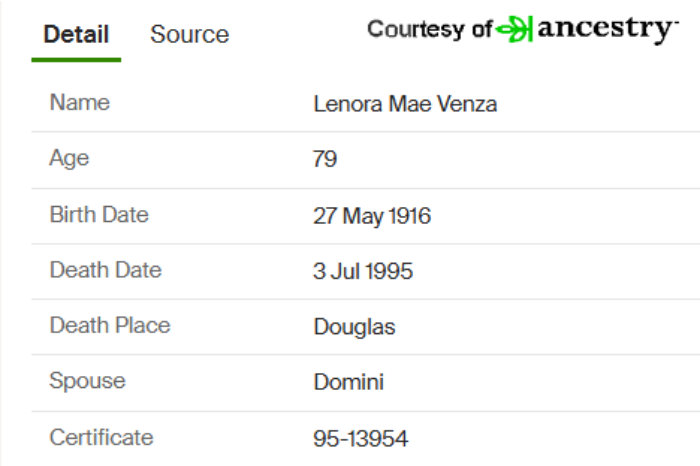This screenshot has width=700, height=466.
Task: Click the Death Place field label
Action: 110,325
